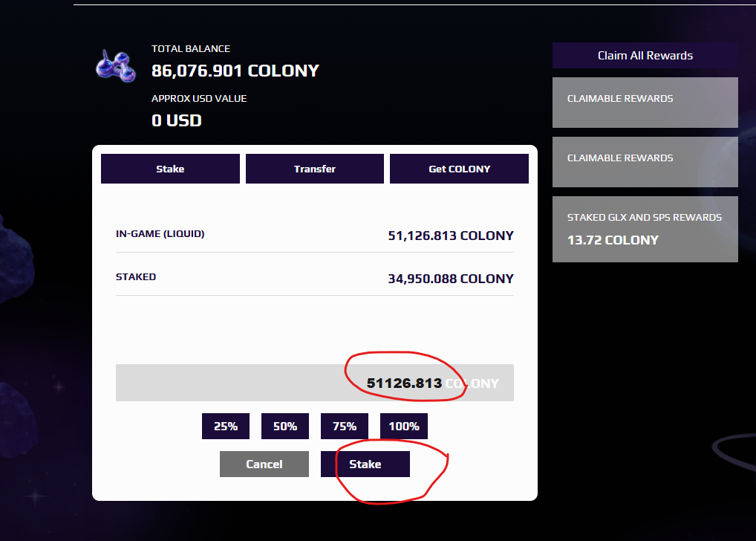This screenshot has height=541, width=756.
Task: Confirm with the bottom Stake button
Action: pos(365,464)
